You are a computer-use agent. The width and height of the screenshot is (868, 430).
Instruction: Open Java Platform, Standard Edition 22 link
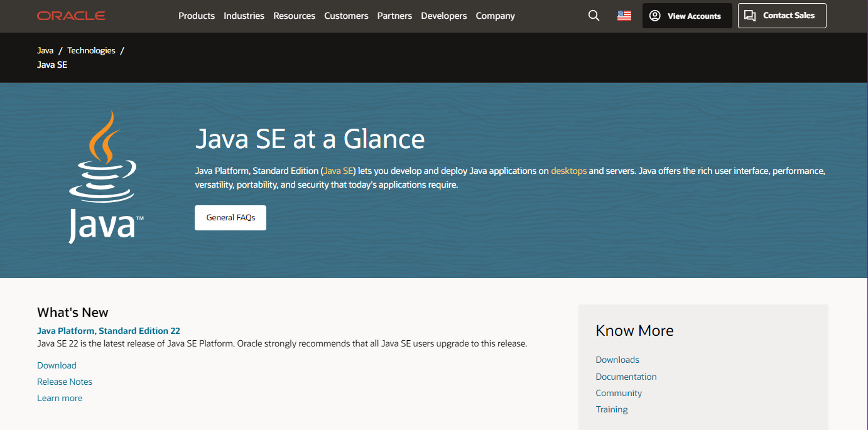tap(109, 331)
